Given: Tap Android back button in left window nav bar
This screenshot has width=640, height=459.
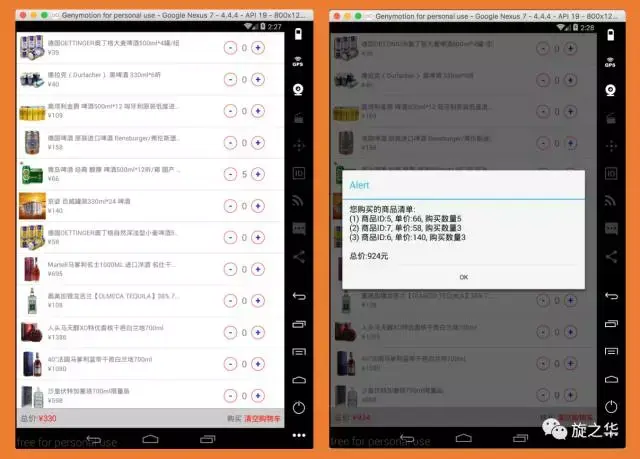Looking at the screenshot, I should 93,439.
